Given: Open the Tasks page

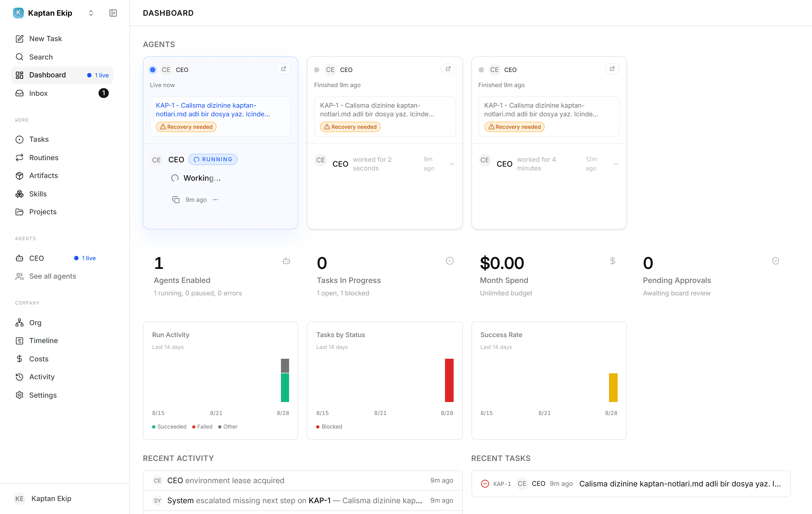Looking at the screenshot, I should coord(62,139).
